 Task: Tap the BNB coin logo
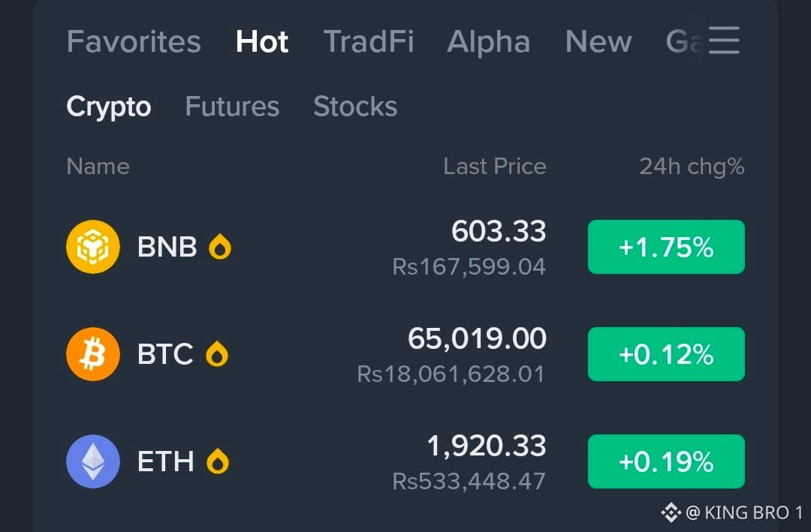click(93, 247)
